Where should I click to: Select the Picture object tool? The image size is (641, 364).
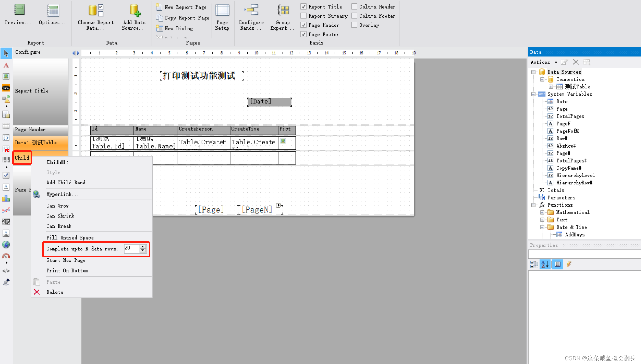click(x=6, y=76)
